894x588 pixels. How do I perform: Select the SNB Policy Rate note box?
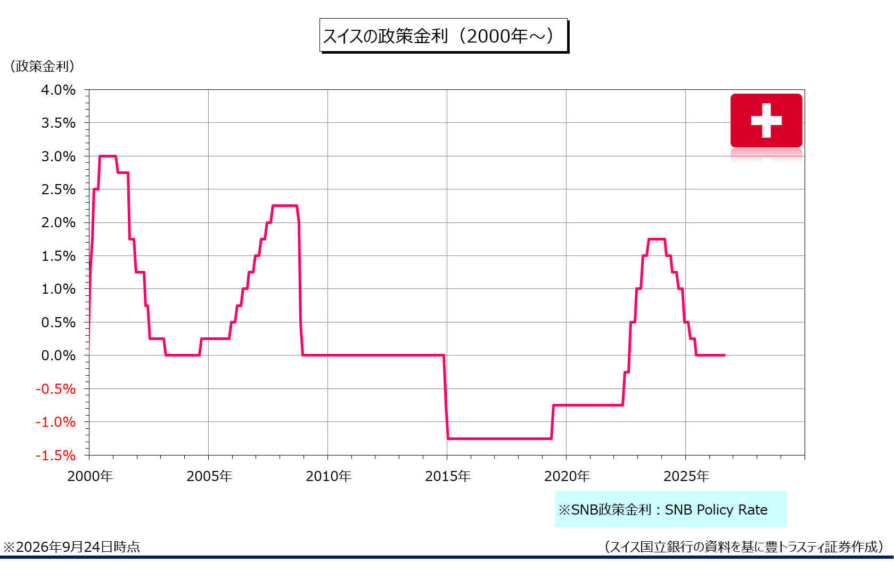[671, 509]
